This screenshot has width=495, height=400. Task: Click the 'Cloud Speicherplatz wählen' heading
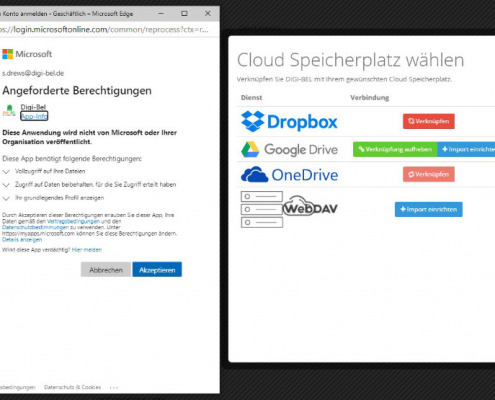(x=350, y=60)
